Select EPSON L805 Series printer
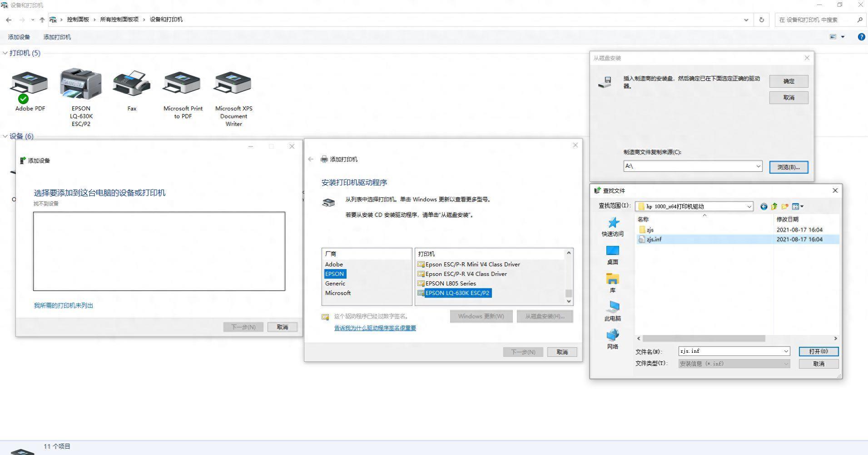Image resolution: width=868 pixels, height=455 pixels. click(447, 283)
